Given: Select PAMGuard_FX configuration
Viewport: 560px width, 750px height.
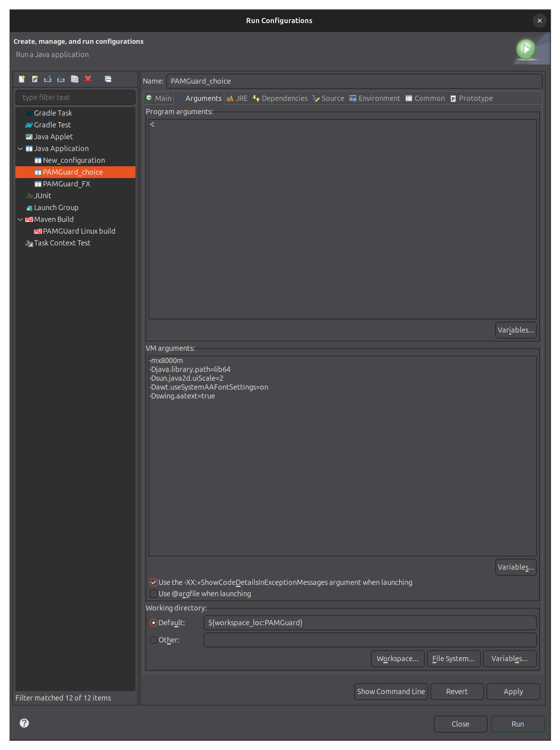Looking at the screenshot, I should (66, 184).
